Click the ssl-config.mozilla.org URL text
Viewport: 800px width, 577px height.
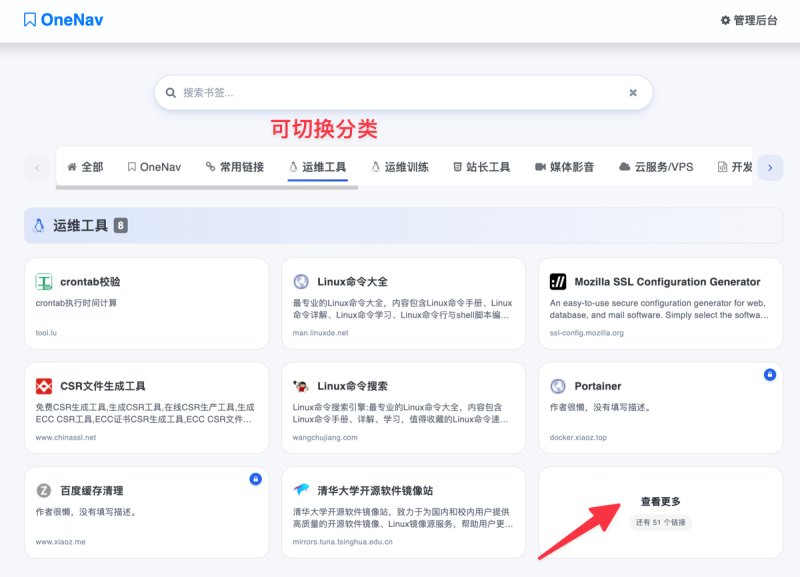pos(587,333)
